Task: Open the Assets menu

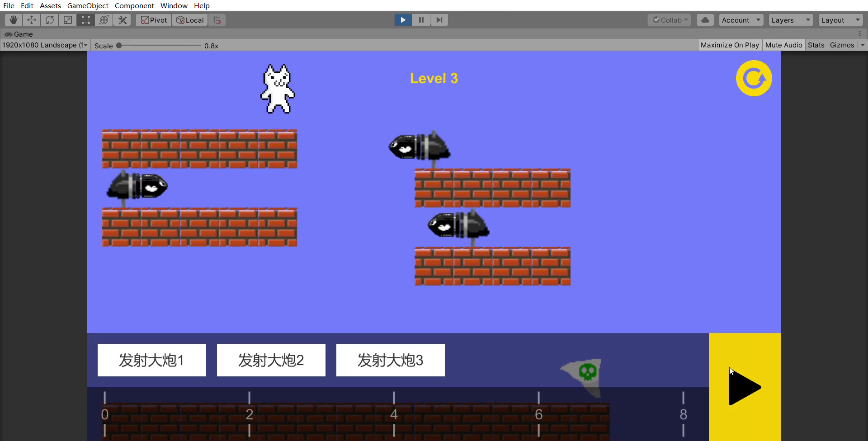Action: point(50,5)
